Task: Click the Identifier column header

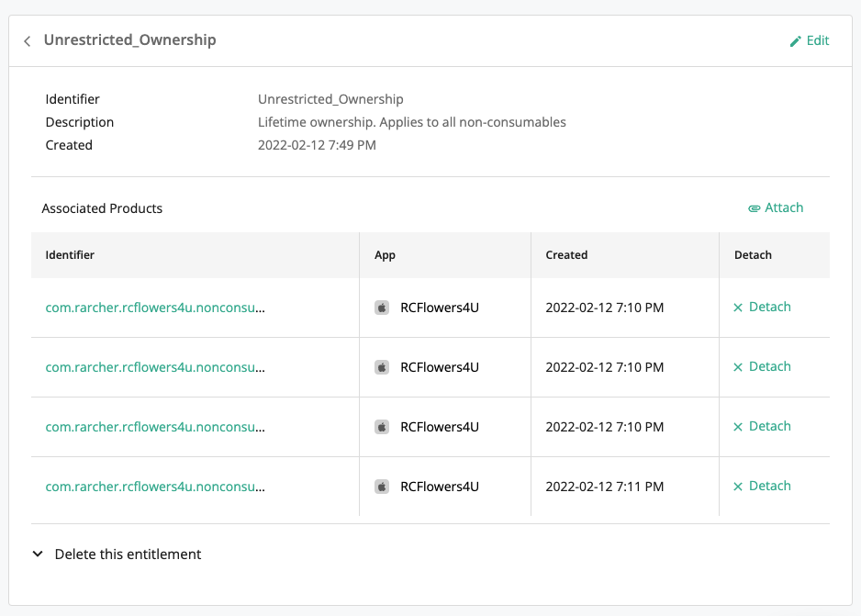Action: [71, 255]
